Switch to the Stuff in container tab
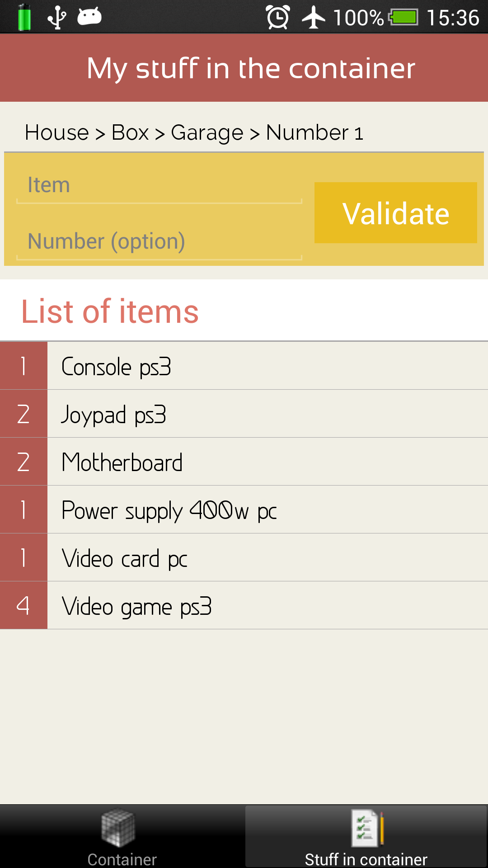The width and height of the screenshot is (488, 868). (366, 836)
